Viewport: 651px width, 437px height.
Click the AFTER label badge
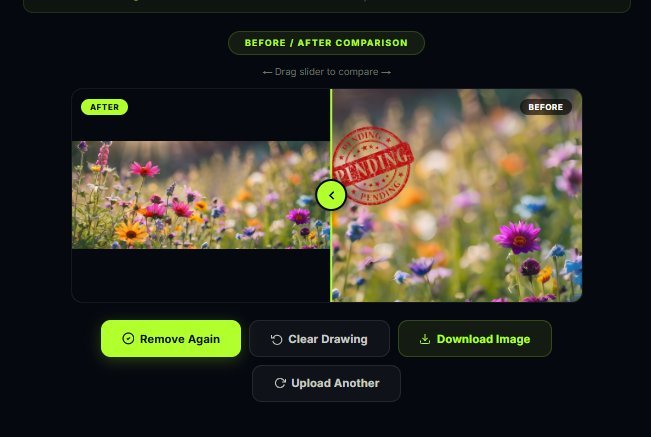click(105, 107)
